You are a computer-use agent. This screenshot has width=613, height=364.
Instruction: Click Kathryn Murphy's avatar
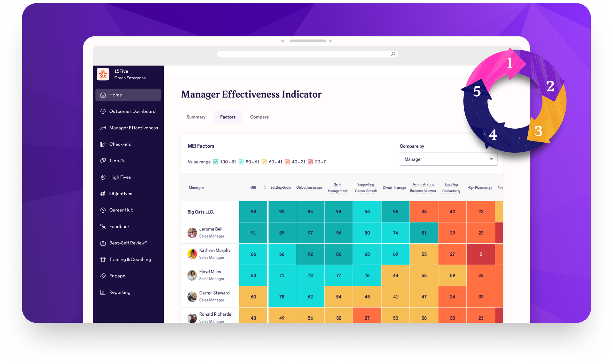(192, 254)
